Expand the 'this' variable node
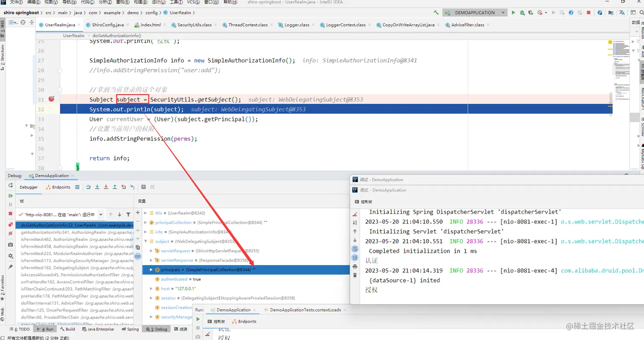The width and height of the screenshot is (644, 340). point(146,213)
